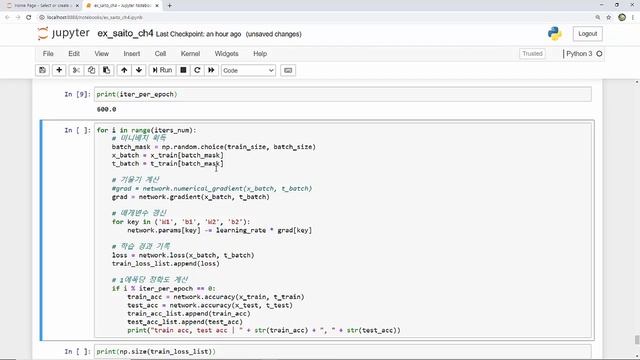The image size is (640, 360).
Task: Open the browser profile avatar
Action: [622, 17]
